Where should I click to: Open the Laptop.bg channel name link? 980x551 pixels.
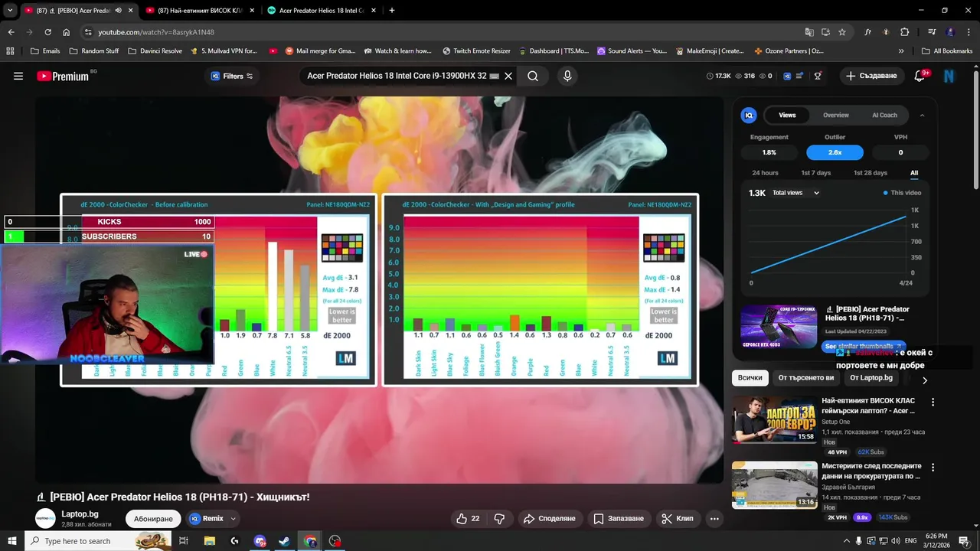(80, 514)
